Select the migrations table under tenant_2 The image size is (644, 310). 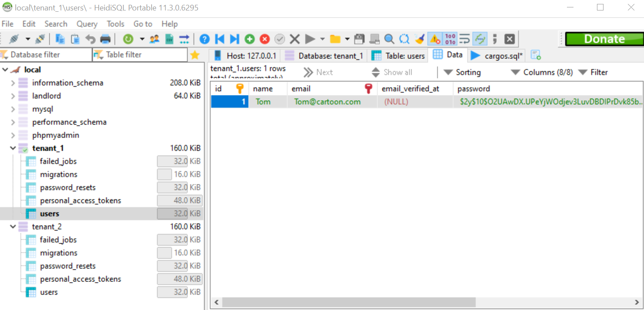click(59, 253)
